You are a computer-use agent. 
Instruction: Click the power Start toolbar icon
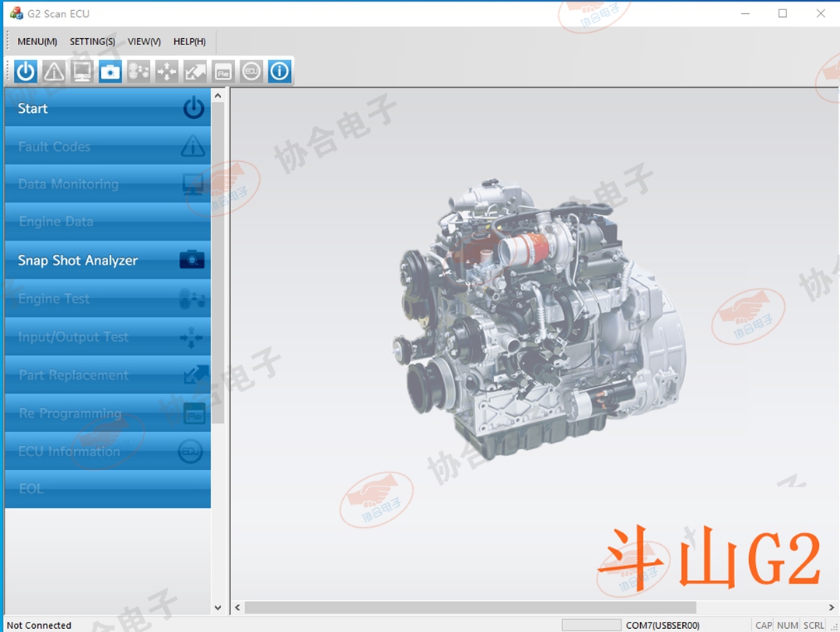coord(25,72)
